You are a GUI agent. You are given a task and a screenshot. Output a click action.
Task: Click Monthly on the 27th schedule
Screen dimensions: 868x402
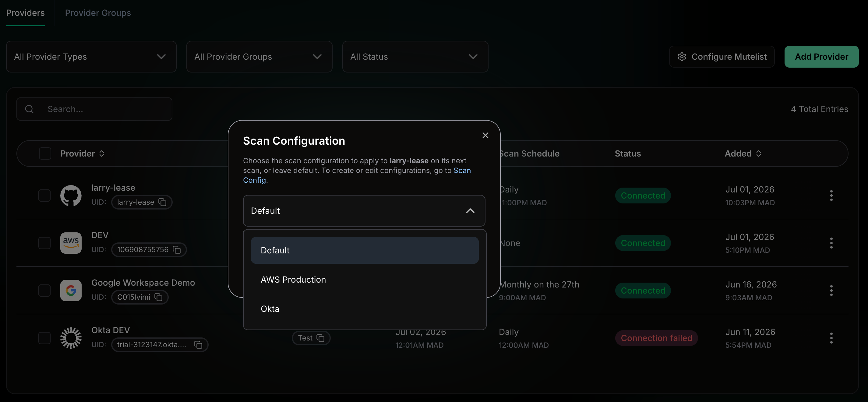[539, 284]
